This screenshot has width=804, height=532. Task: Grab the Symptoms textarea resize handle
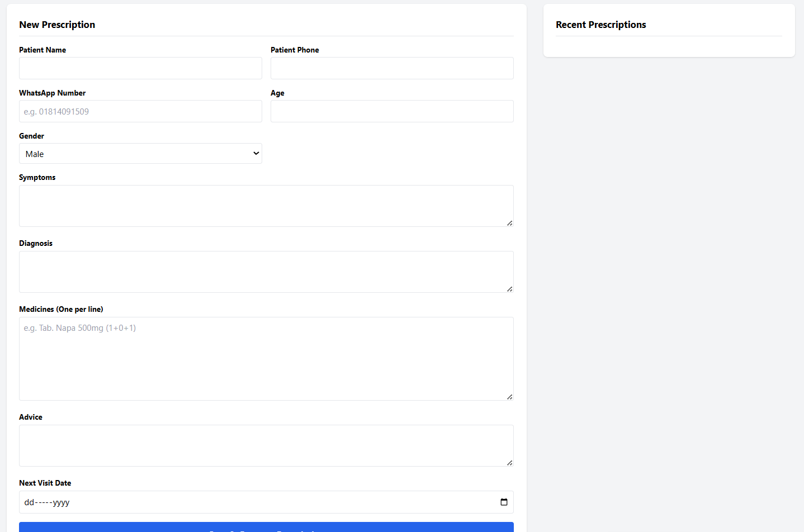pos(509,223)
